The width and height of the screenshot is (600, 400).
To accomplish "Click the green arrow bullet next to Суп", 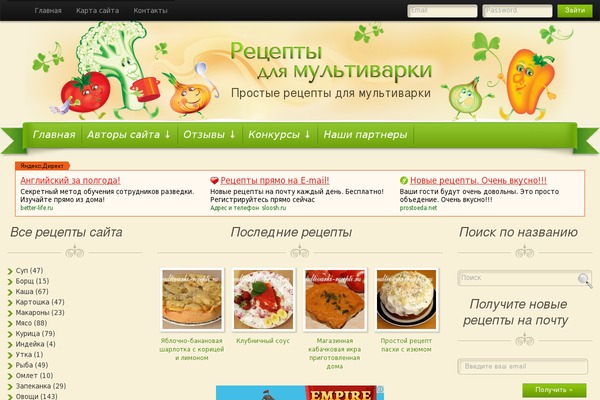I will point(10,271).
